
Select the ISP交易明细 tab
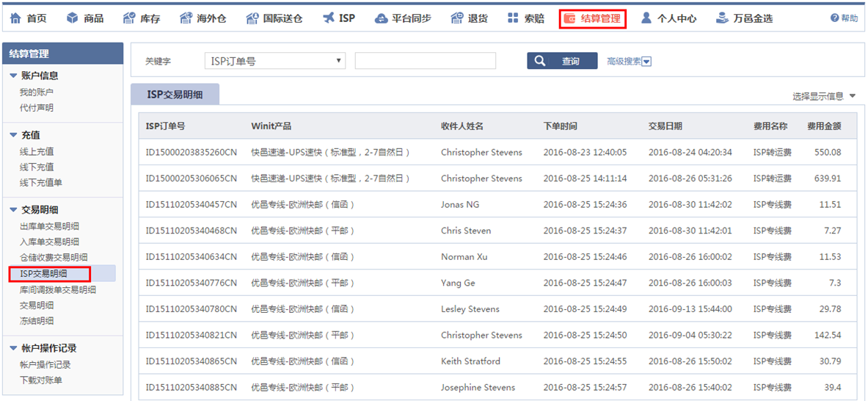pos(175,94)
